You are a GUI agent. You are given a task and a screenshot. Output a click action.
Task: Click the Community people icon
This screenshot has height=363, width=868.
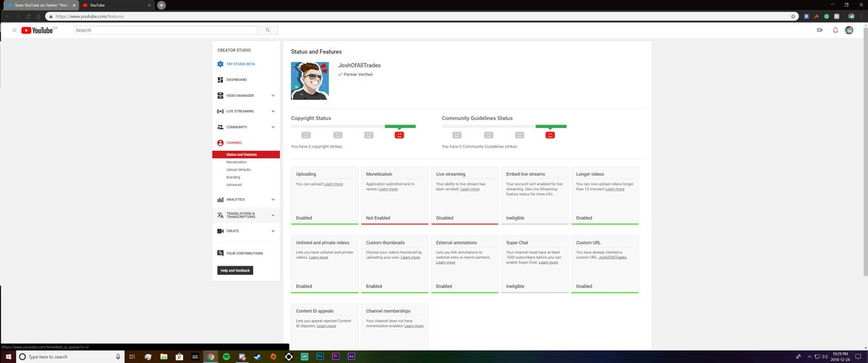(220, 127)
